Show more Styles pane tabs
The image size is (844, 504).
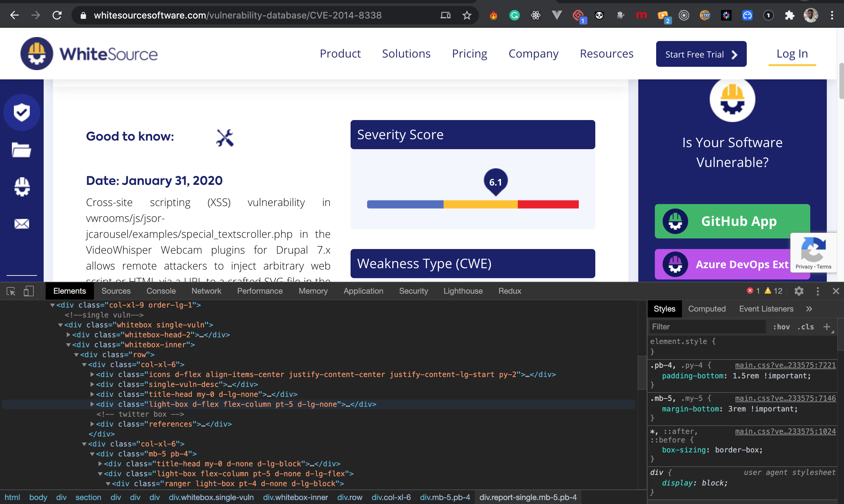(809, 309)
